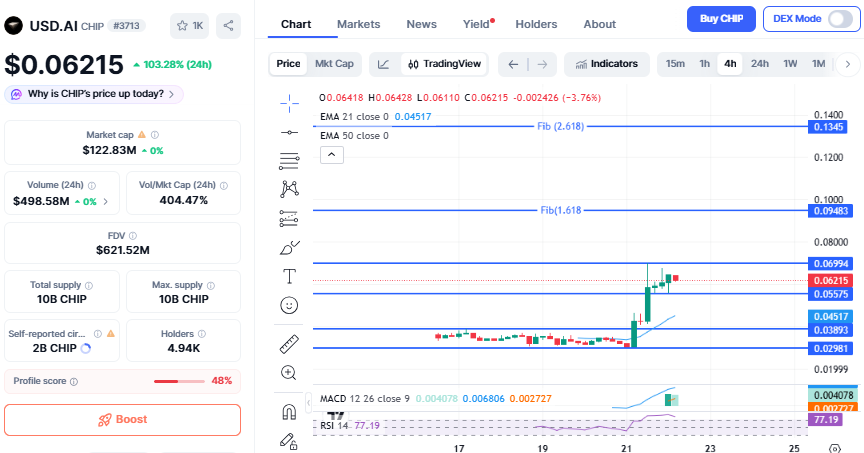Viewport: 864px width, 453px height.
Task: Open the Holders tab
Action: (x=536, y=24)
